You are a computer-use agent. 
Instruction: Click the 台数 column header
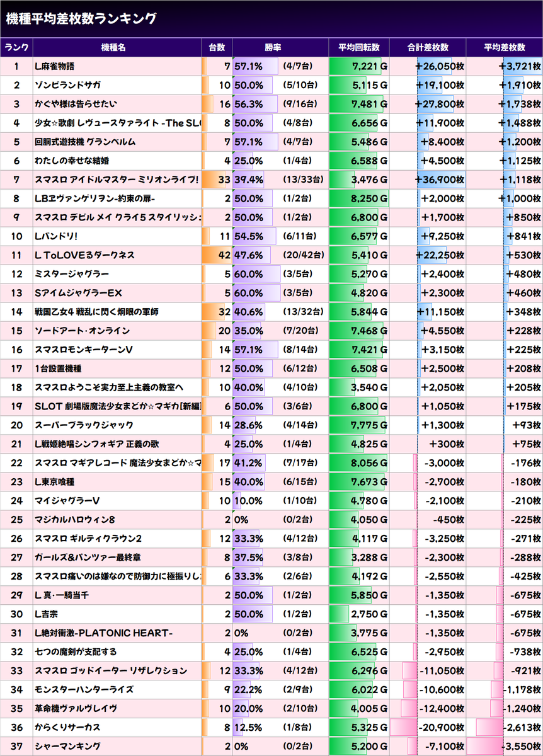pyautogui.click(x=217, y=48)
